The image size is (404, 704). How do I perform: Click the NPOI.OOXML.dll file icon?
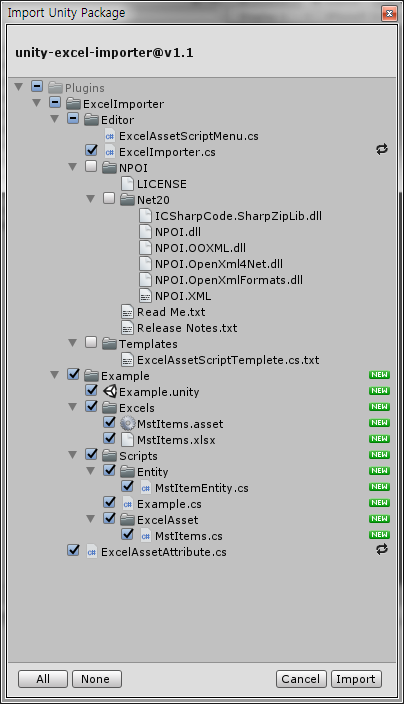tap(145, 248)
